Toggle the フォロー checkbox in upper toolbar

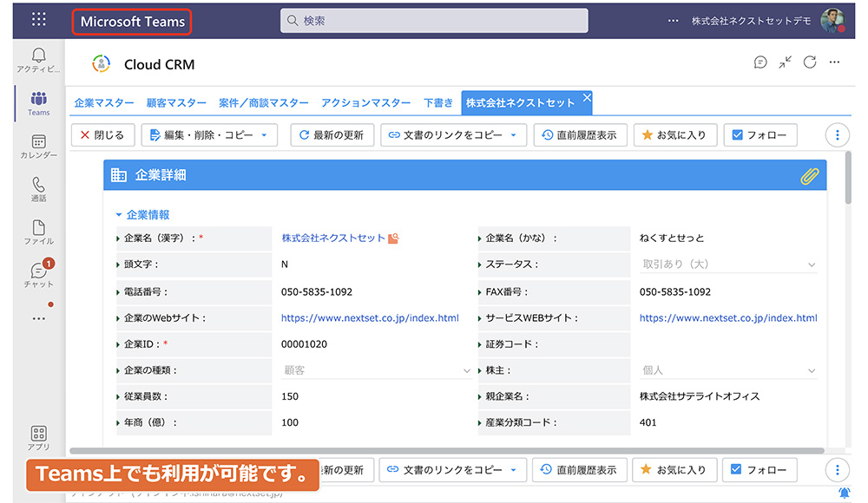(737, 135)
